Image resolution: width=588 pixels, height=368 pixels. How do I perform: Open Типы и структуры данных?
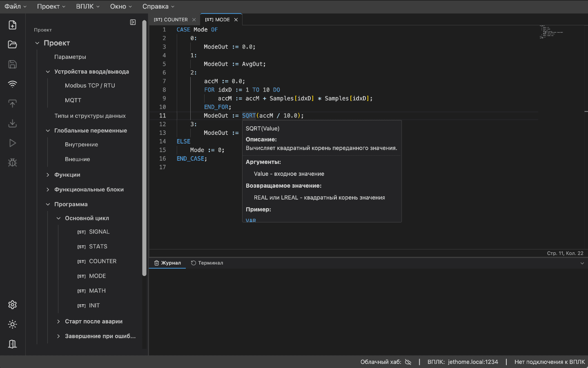(90, 116)
